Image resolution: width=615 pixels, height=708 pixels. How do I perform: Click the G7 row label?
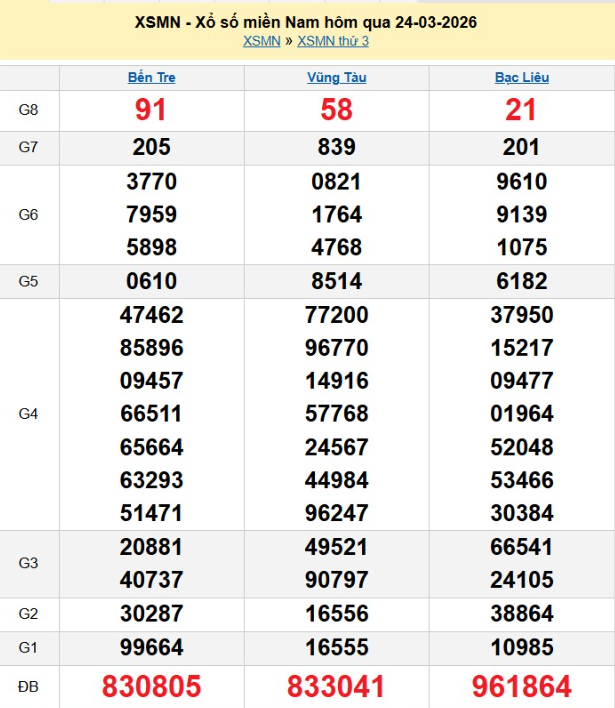28,148
